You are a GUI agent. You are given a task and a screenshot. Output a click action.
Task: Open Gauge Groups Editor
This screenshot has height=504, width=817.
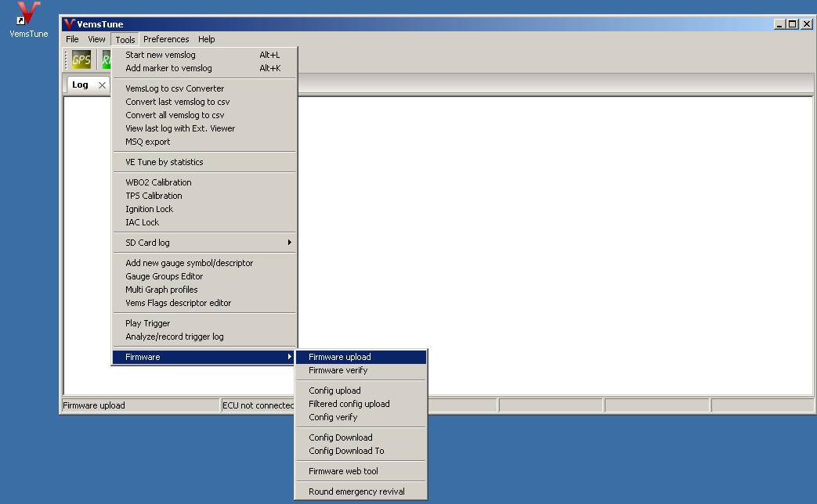(204, 276)
